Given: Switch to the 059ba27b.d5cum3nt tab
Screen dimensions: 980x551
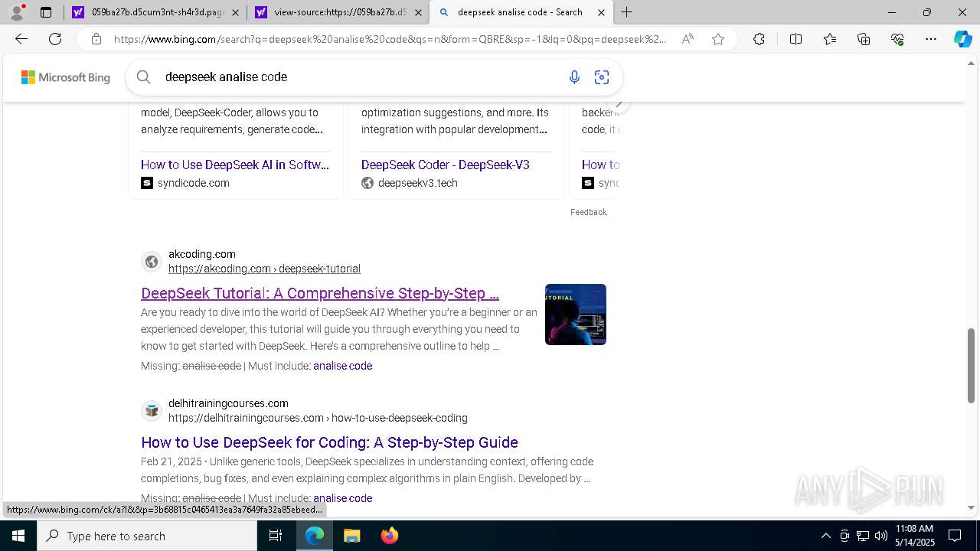Looking at the screenshot, I should pyautogui.click(x=155, y=12).
